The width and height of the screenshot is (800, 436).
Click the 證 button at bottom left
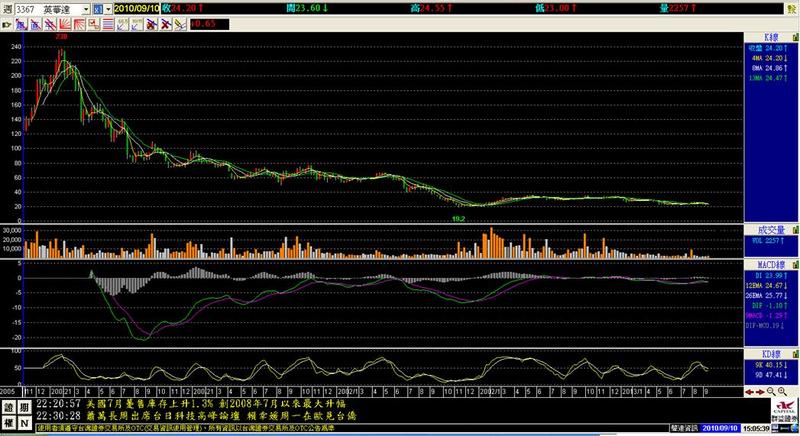[9, 407]
